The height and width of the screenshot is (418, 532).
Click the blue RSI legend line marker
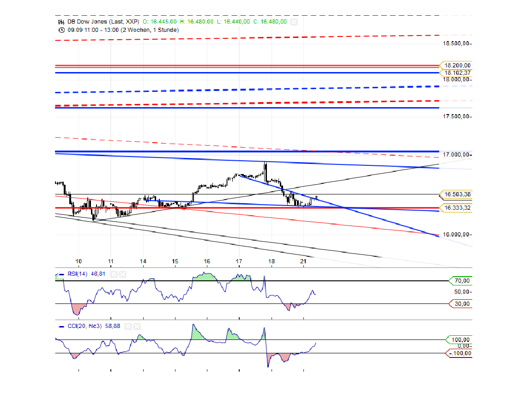point(61,274)
